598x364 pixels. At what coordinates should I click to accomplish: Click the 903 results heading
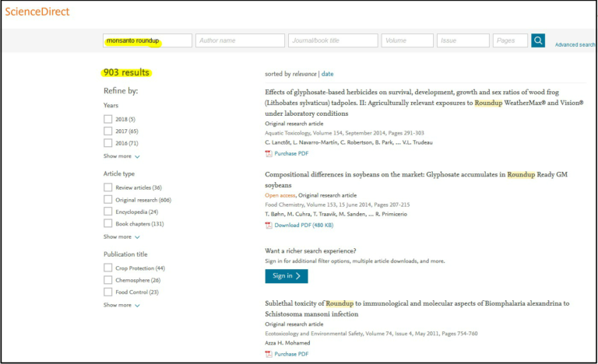click(126, 72)
